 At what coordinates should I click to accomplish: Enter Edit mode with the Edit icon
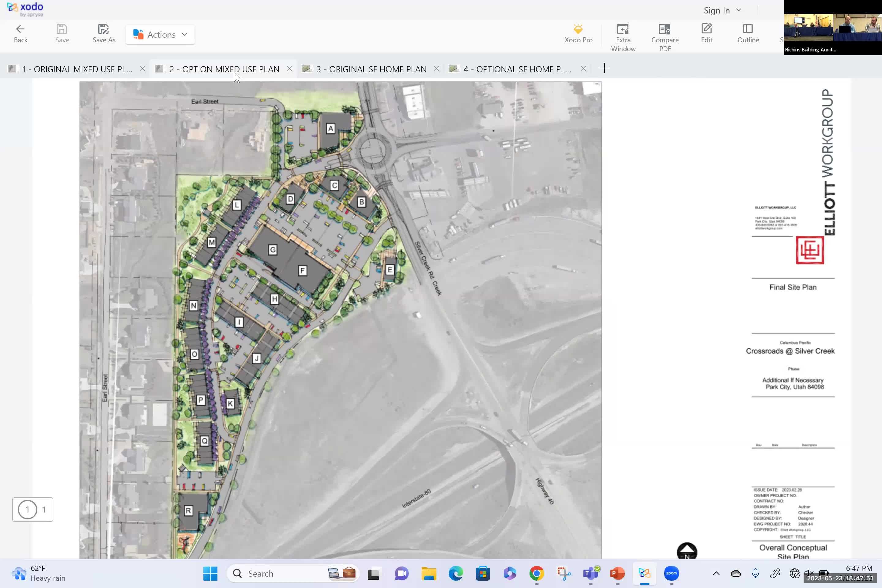point(707,34)
